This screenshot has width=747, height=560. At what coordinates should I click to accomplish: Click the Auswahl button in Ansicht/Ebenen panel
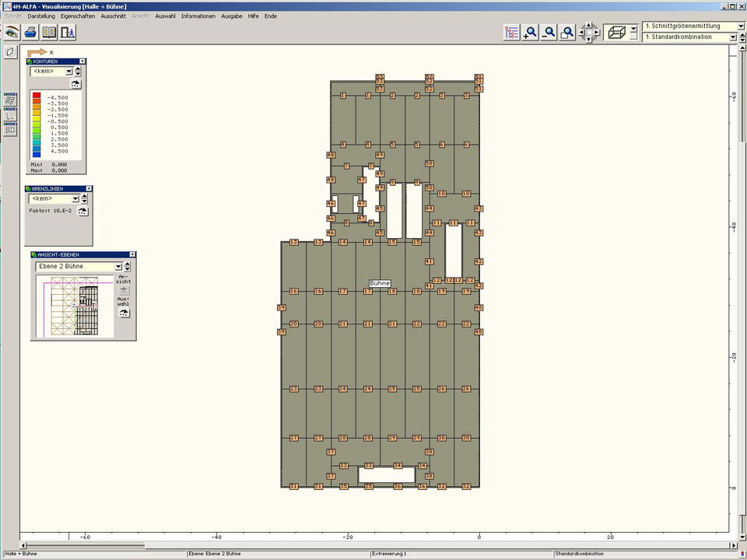124,312
